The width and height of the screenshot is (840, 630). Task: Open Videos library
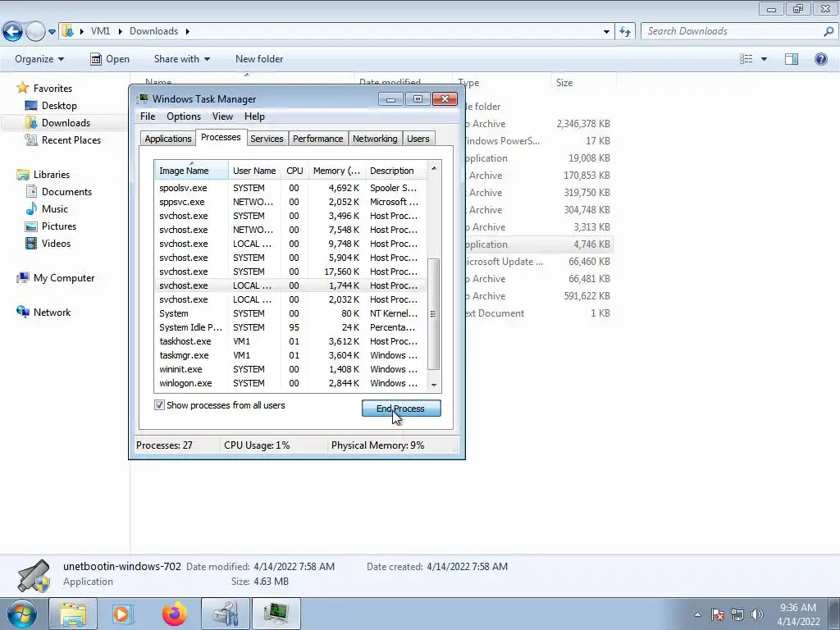pos(56,243)
